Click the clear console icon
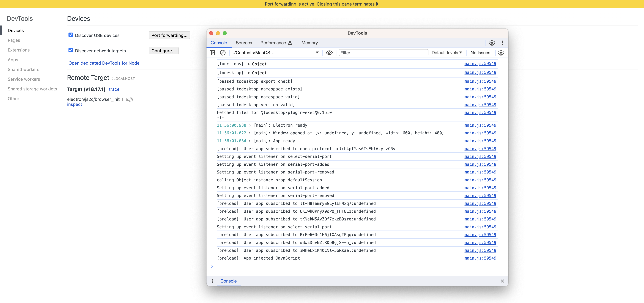Viewport: 644px width, 303px height. point(223,53)
